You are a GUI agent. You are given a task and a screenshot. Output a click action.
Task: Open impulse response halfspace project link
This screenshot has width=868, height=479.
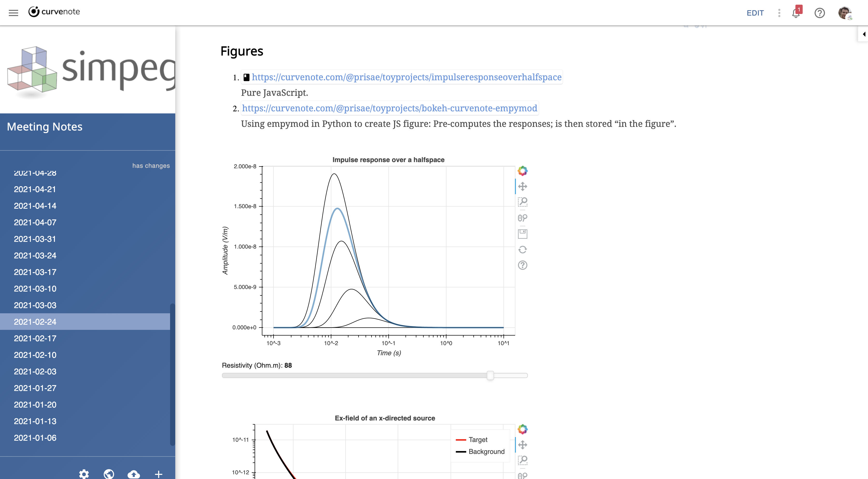click(406, 77)
